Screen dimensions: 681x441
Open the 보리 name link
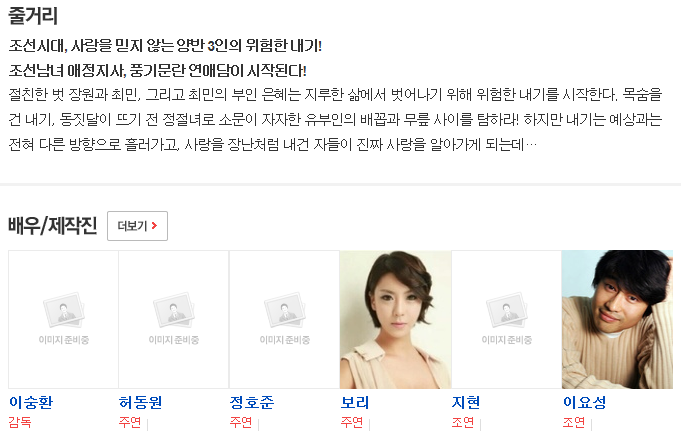pyautogui.click(x=355, y=402)
